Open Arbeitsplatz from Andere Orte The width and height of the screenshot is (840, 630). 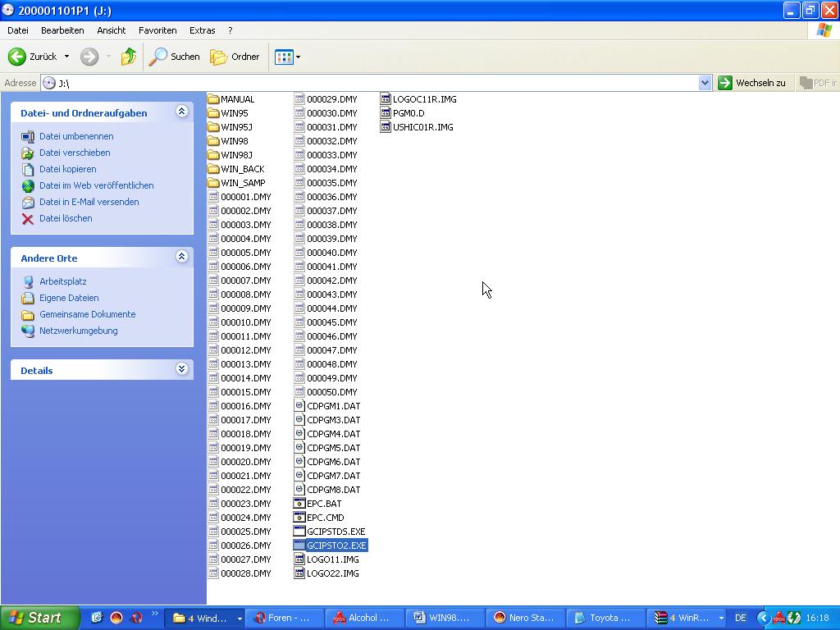coord(63,282)
